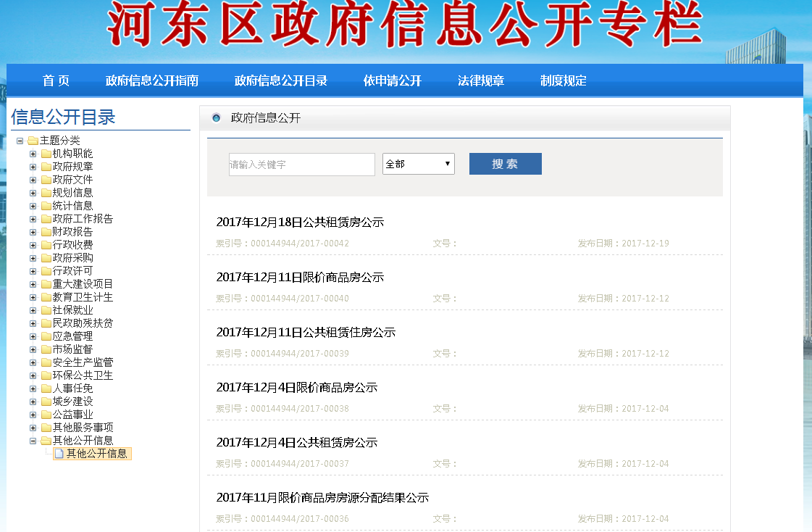Image resolution: width=812 pixels, height=532 pixels.
Task: Select 应急管理 in the directory tree
Action: pos(72,336)
